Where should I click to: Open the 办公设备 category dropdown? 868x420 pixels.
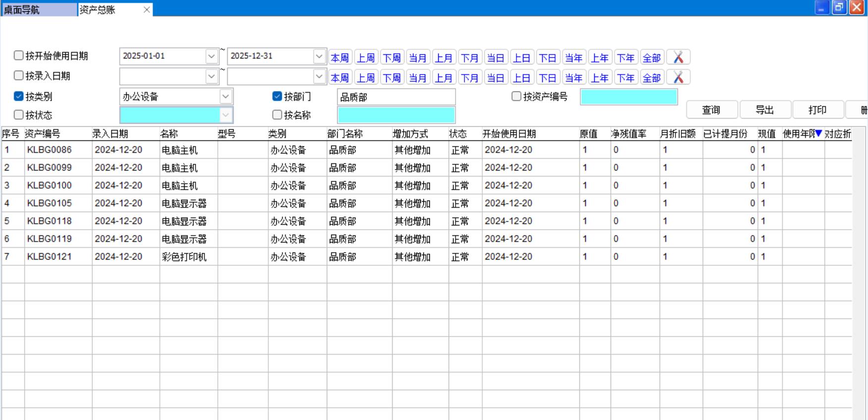point(225,96)
